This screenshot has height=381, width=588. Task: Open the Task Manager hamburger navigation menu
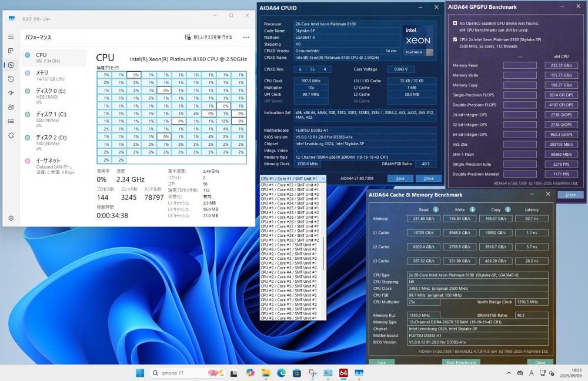pos(11,37)
